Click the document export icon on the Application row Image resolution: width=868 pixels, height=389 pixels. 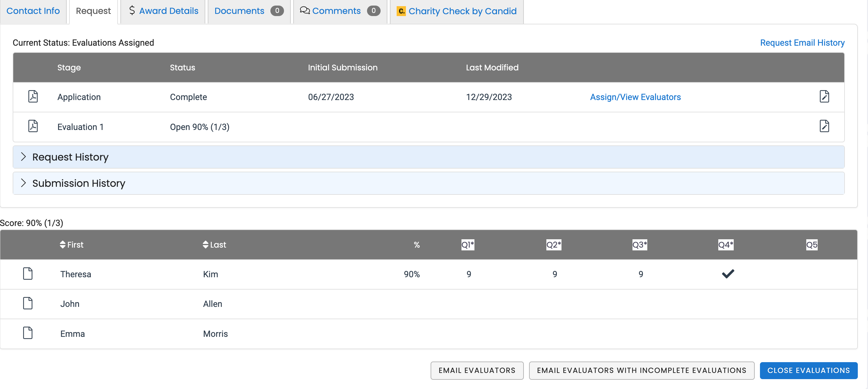[824, 96]
